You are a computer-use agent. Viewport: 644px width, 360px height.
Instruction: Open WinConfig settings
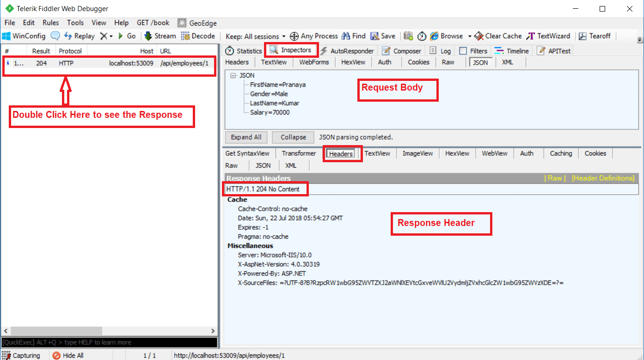(x=24, y=36)
